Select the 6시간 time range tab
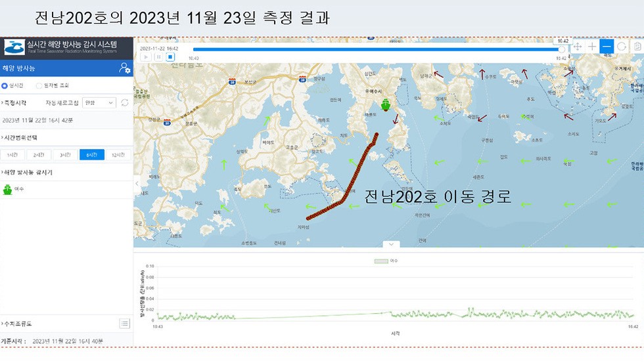 coord(92,155)
